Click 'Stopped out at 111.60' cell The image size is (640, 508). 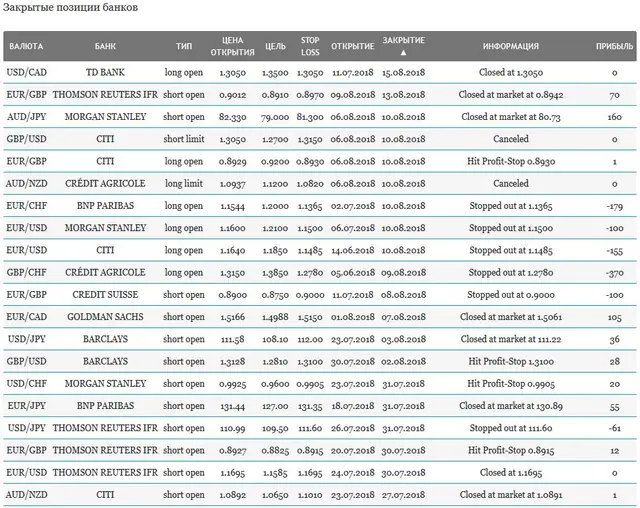pyautogui.click(x=511, y=428)
